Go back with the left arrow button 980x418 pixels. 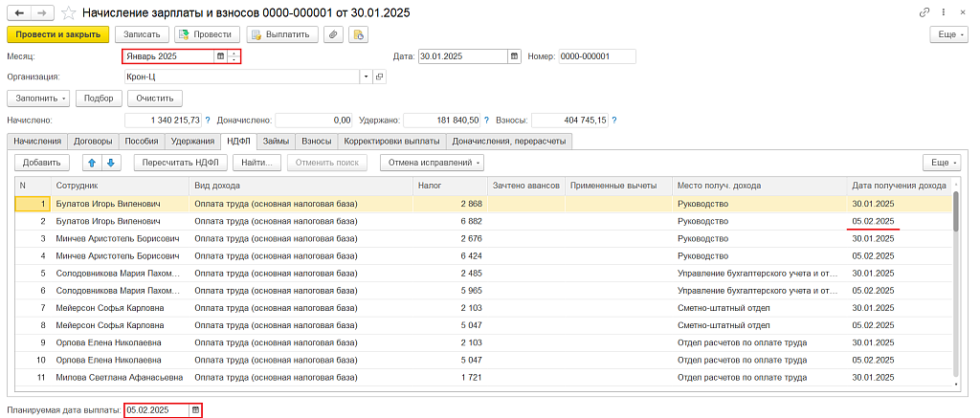[19, 12]
